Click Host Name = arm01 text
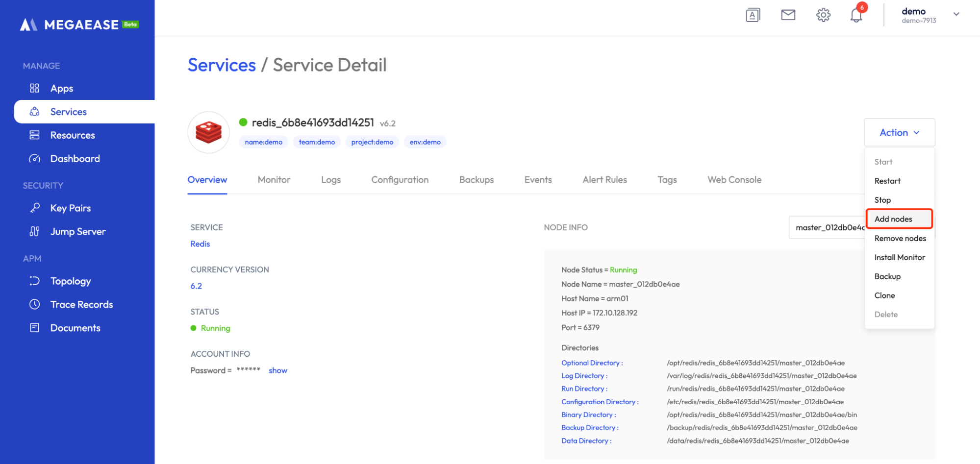 (x=595, y=298)
